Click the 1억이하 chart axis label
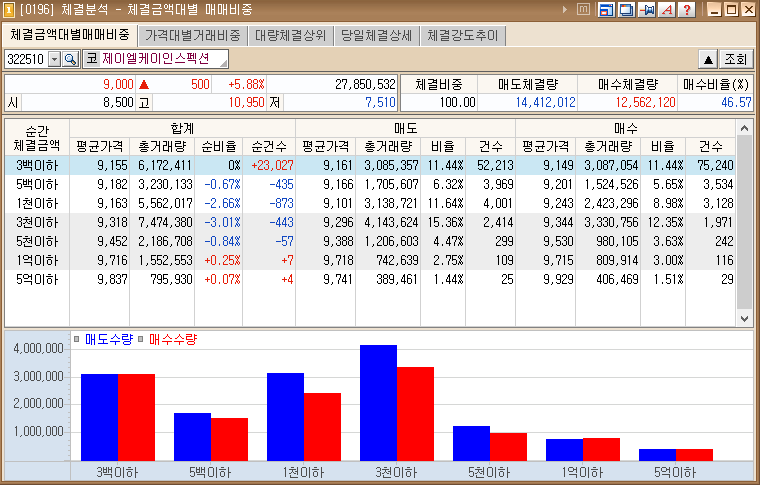 [582, 472]
